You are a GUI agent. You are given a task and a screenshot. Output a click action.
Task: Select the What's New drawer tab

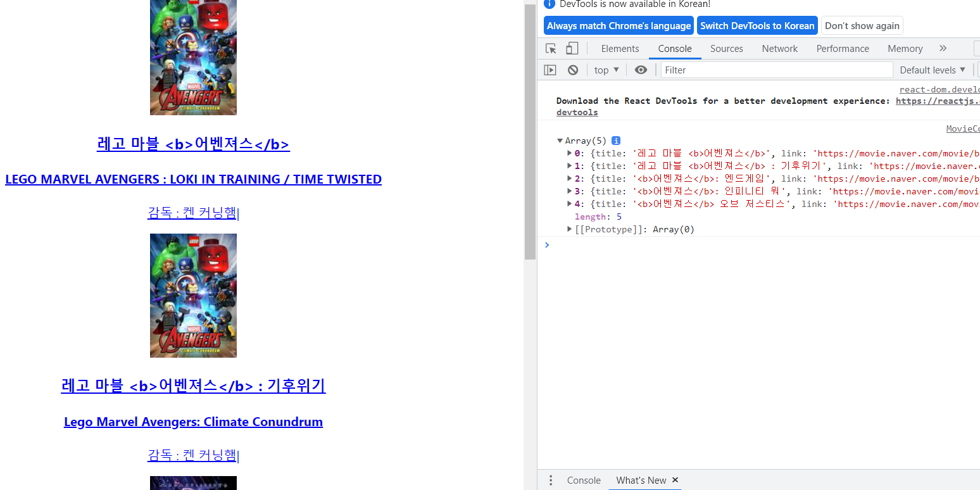(x=641, y=481)
